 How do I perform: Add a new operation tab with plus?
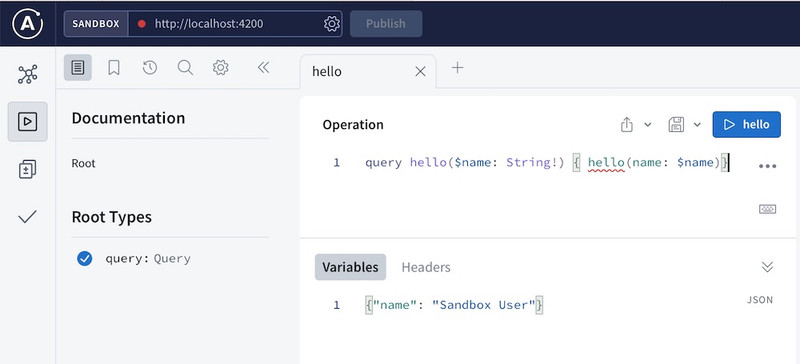458,68
